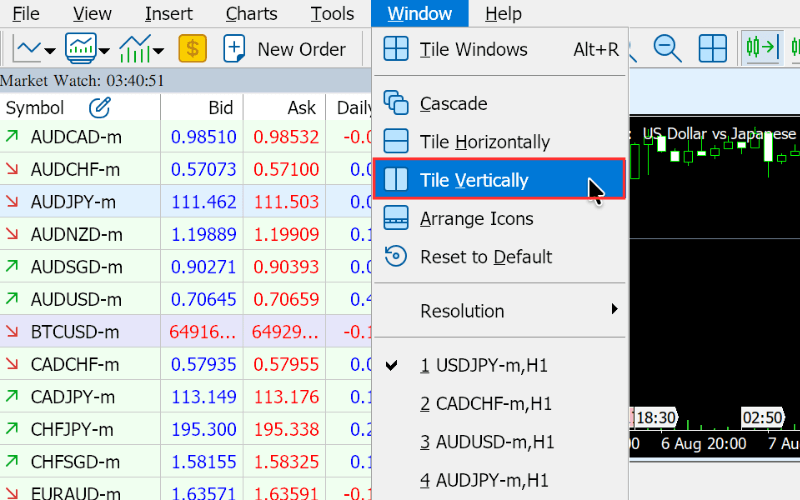Open the View menu

click(x=92, y=13)
